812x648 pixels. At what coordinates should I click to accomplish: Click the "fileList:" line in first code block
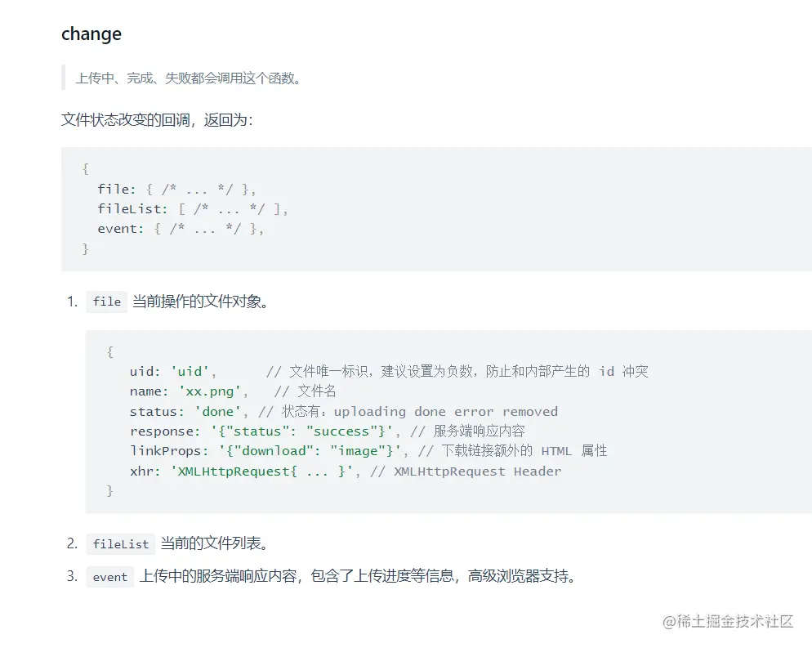193,208
